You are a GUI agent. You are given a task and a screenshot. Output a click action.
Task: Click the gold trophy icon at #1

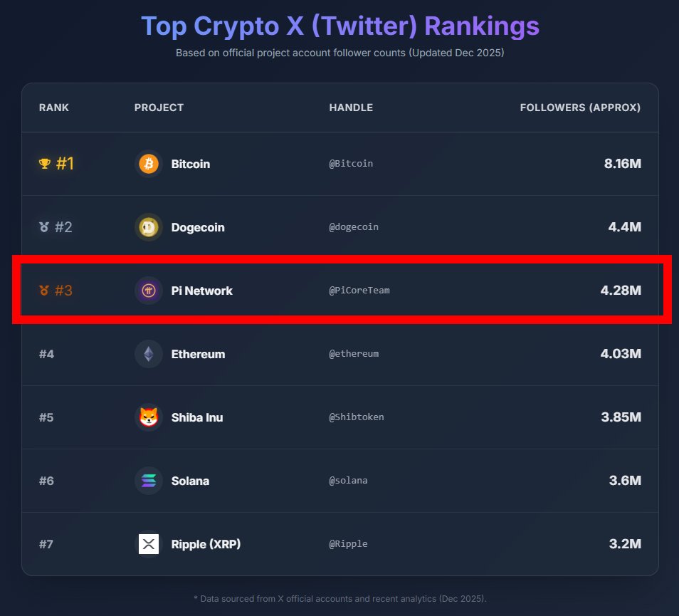(44, 164)
